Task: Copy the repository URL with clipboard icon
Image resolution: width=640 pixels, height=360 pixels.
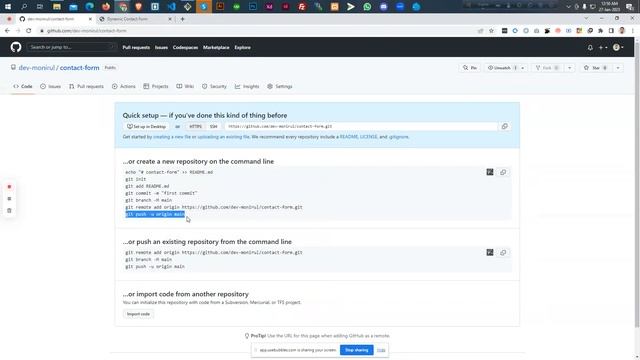Action: pos(504,126)
